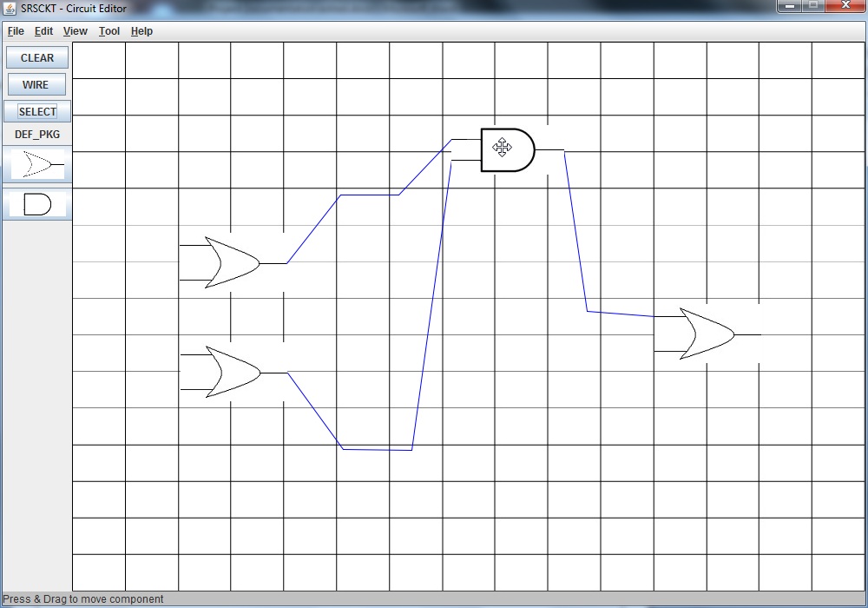The image size is (868, 608).
Task: Select the AND gate in the palette
Action: (x=36, y=204)
